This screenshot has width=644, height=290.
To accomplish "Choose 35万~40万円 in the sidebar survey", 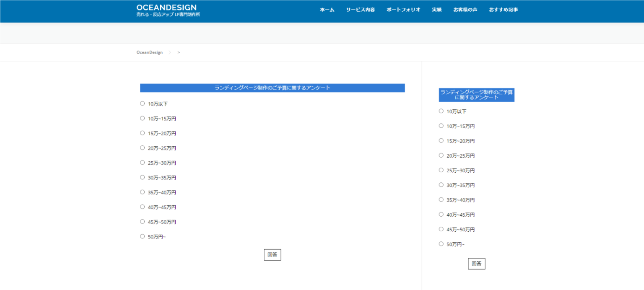I will pyautogui.click(x=441, y=199).
